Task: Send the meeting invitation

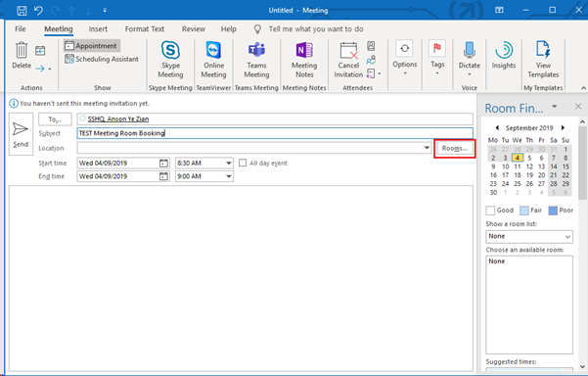Action: tap(21, 134)
